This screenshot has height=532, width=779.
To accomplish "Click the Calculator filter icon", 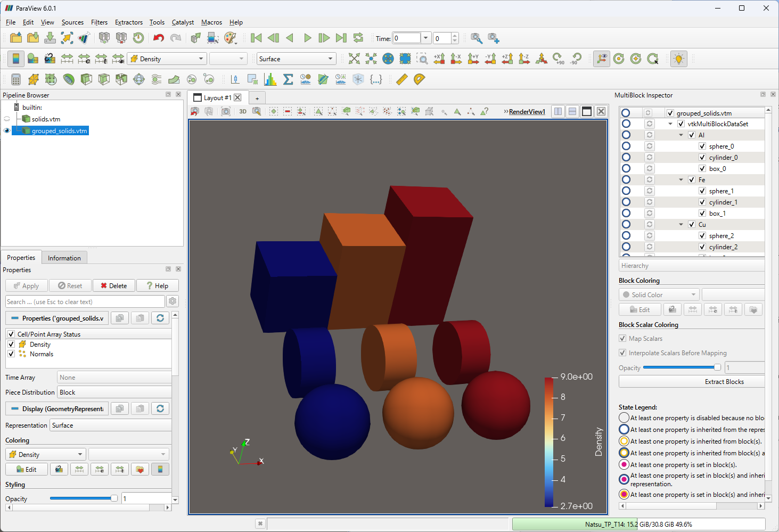I will pyautogui.click(x=16, y=79).
